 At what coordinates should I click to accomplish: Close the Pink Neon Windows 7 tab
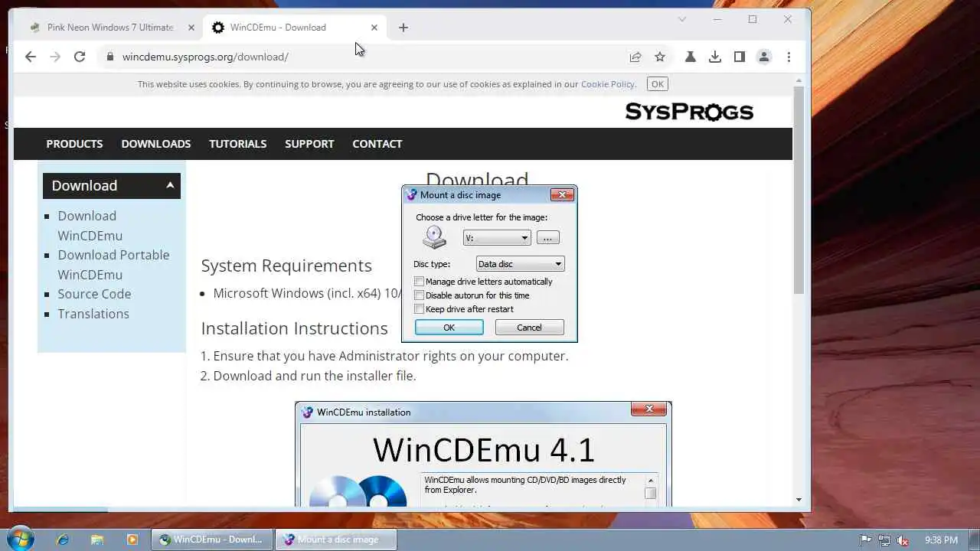point(191,28)
